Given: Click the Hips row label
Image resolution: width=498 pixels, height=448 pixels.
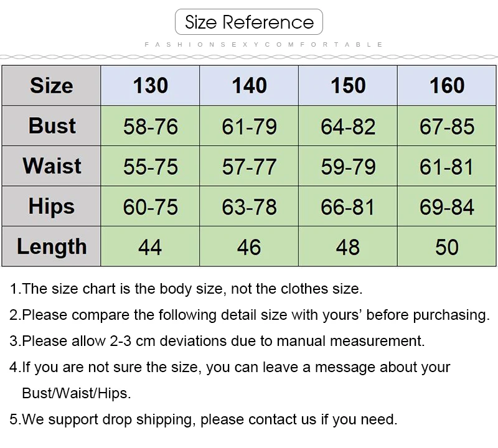Looking at the screenshot, I should (x=51, y=207).
